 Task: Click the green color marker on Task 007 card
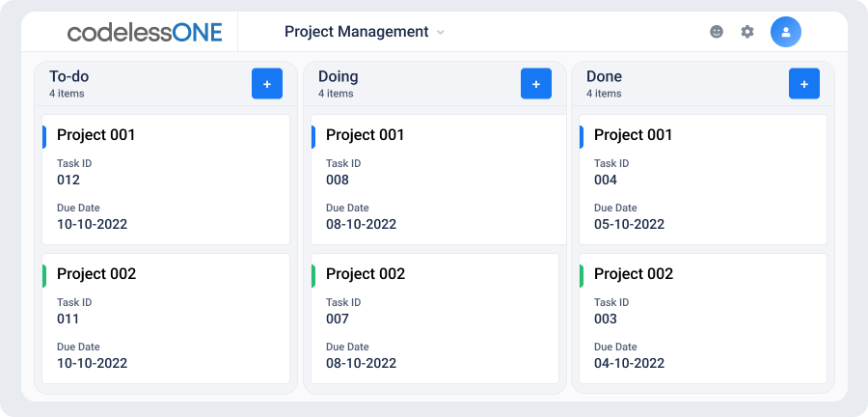[x=313, y=276]
